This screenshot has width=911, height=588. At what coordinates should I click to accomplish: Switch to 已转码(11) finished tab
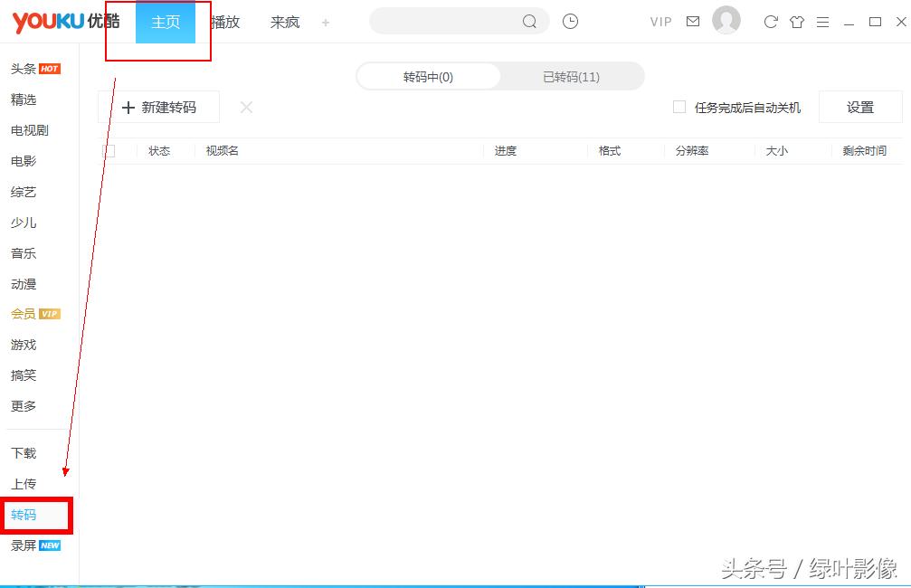[x=573, y=76]
